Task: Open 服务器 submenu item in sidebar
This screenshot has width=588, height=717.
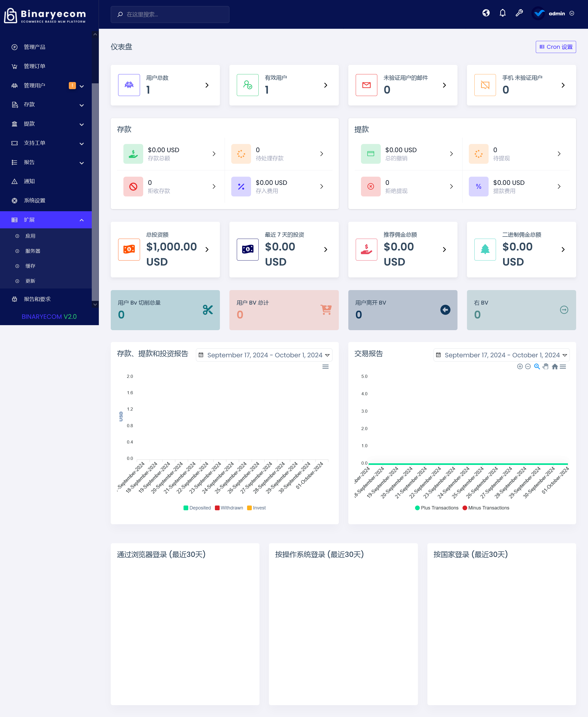Action: click(32, 251)
